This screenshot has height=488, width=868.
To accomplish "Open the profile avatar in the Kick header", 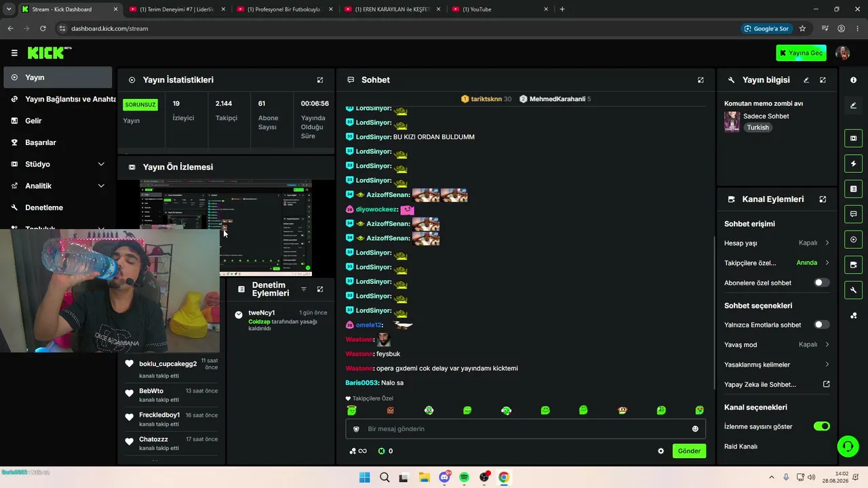I will click(x=843, y=53).
